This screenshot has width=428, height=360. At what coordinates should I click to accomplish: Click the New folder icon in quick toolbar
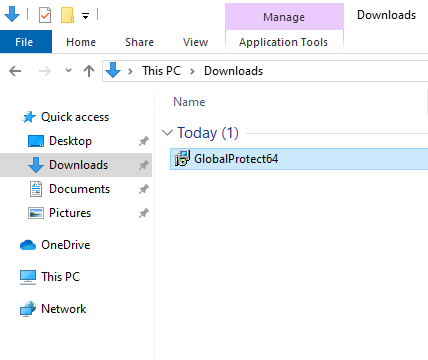(67, 15)
